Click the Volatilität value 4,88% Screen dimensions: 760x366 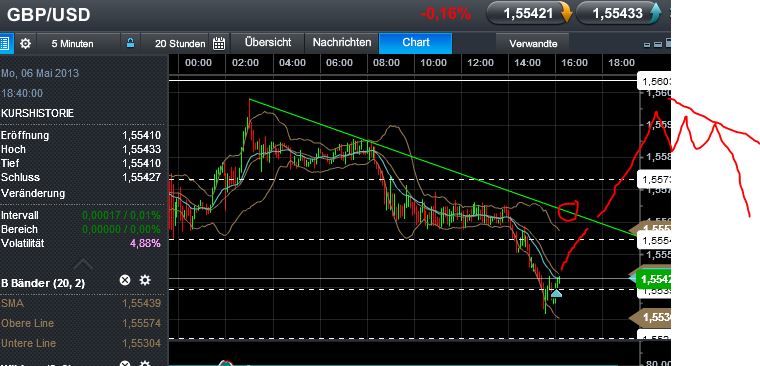[x=145, y=243]
